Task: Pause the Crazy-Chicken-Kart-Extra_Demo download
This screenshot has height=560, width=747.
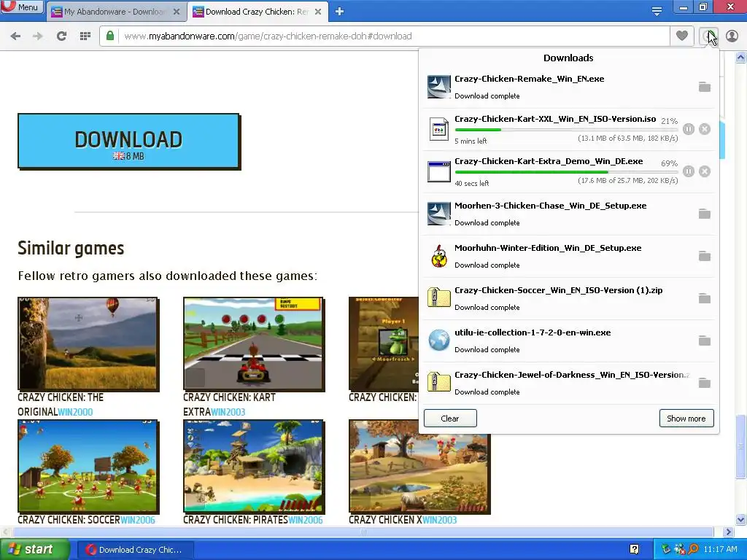Action: (x=689, y=171)
